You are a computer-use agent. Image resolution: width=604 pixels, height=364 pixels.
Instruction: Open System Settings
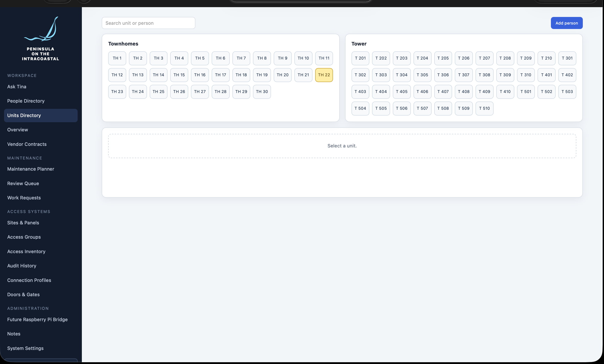tap(41, 348)
